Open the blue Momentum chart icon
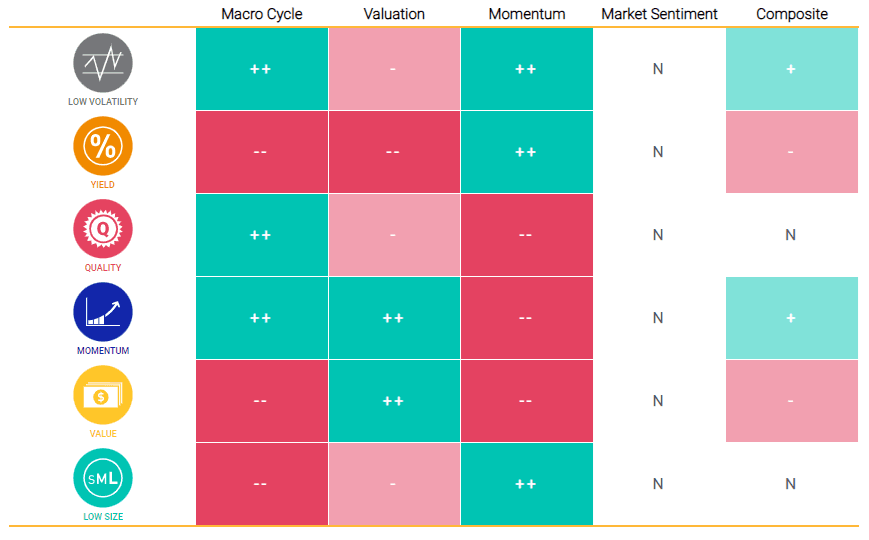This screenshot has height=540, width=869. point(103,312)
